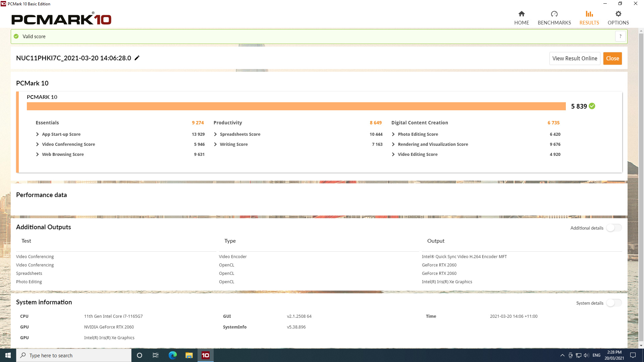Click the Essentials score 9 274
The image size is (644, 362).
(198, 123)
